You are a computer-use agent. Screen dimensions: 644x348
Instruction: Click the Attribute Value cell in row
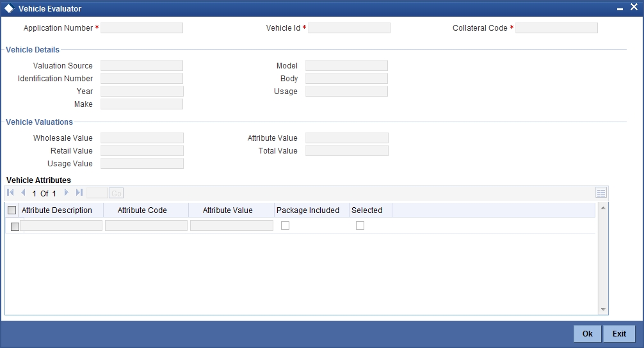(x=232, y=225)
